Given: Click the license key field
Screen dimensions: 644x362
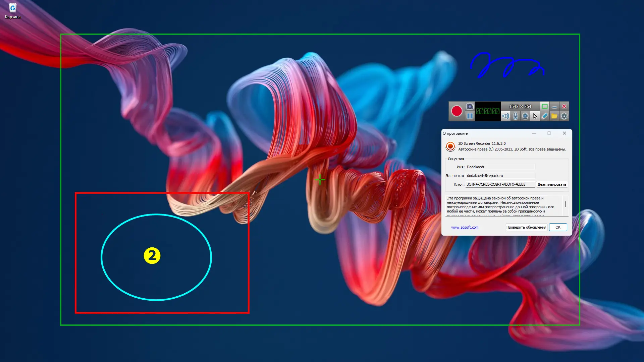Looking at the screenshot, I should click(x=500, y=184).
